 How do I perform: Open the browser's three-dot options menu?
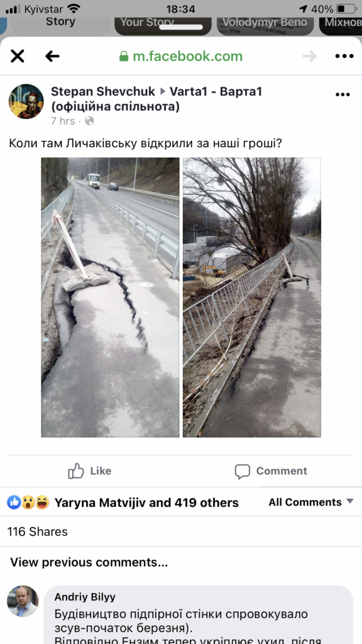tap(344, 56)
